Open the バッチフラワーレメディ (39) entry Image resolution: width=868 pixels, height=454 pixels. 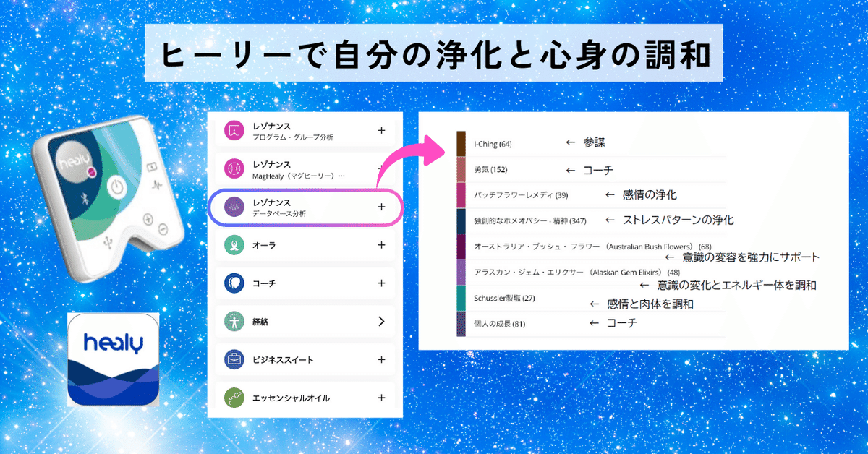pyautogui.click(x=520, y=195)
